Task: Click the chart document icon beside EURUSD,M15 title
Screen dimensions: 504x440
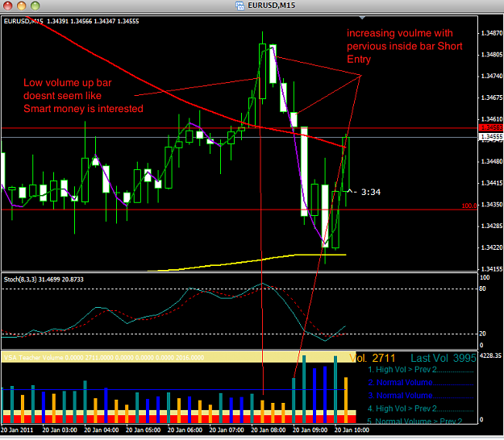Action: coord(240,6)
